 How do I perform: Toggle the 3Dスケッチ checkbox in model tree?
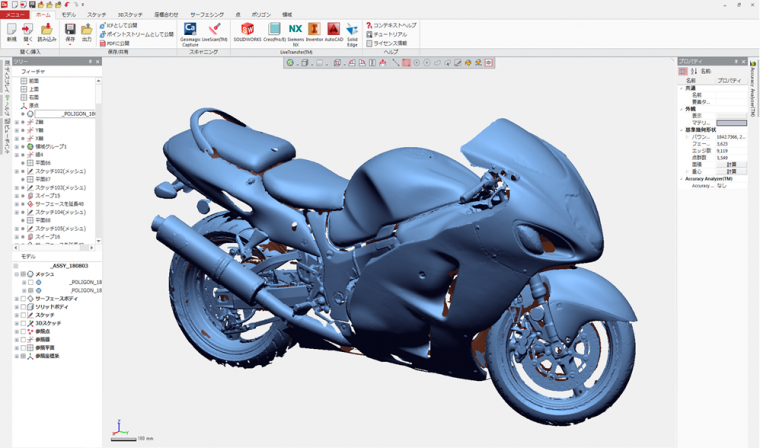click(23, 323)
